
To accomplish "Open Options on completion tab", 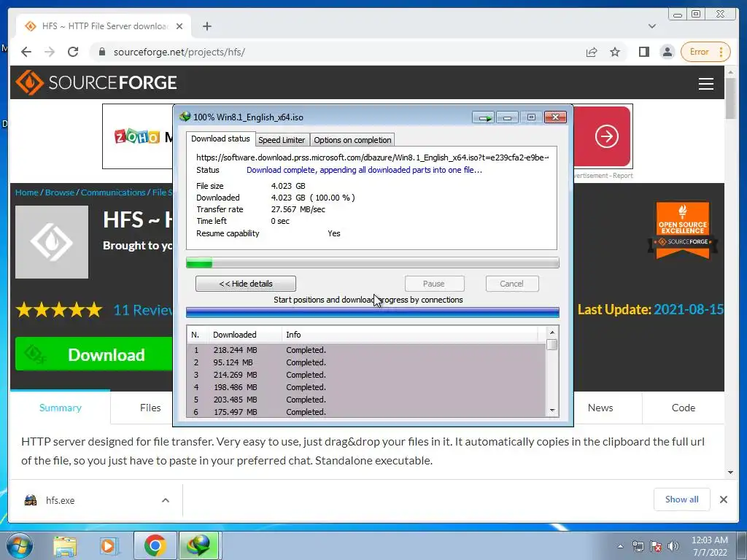I will tap(352, 140).
